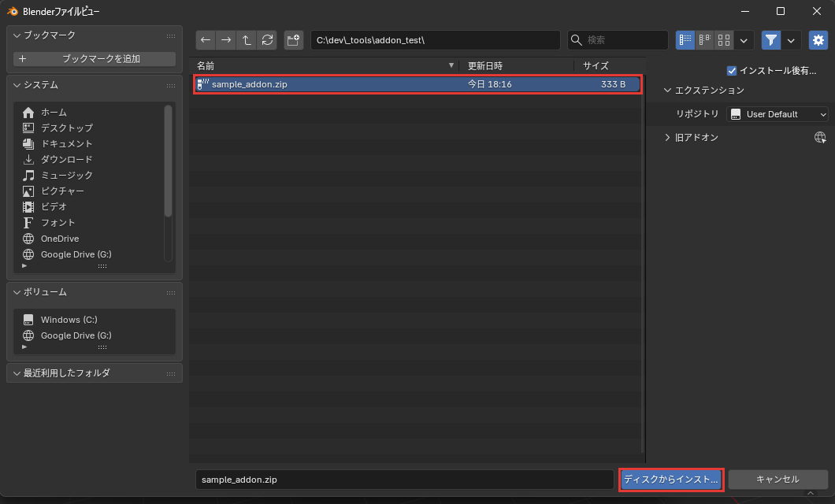Click ブックマークを追加 button
The width and height of the screenshot is (835, 504).
click(95, 58)
